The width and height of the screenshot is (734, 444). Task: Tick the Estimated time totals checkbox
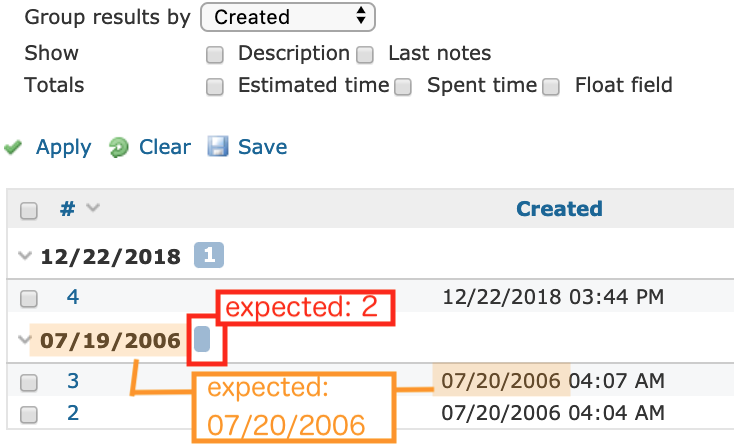tap(215, 87)
